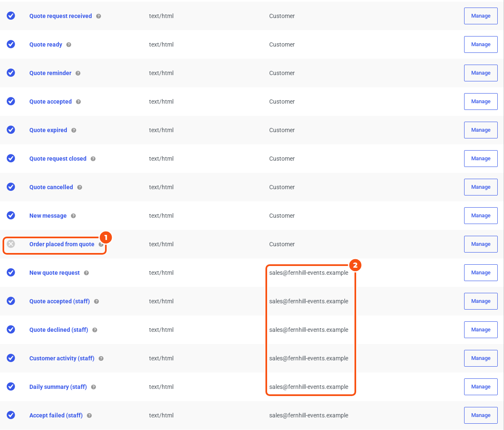The height and width of the screenshot is (430, 504).
Task: Open the Quote declined (staff) link
Action: pyautogui.click(x=59, y=330)
